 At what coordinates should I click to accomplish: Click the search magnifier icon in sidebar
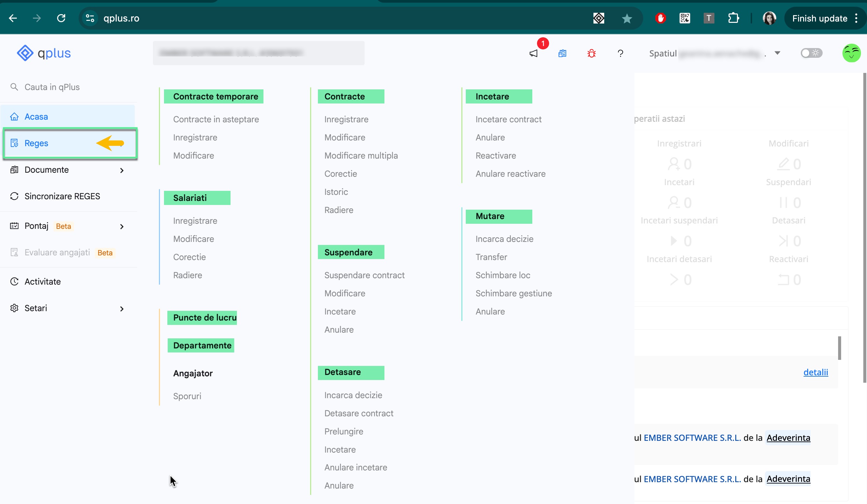[x=14, y=87]
